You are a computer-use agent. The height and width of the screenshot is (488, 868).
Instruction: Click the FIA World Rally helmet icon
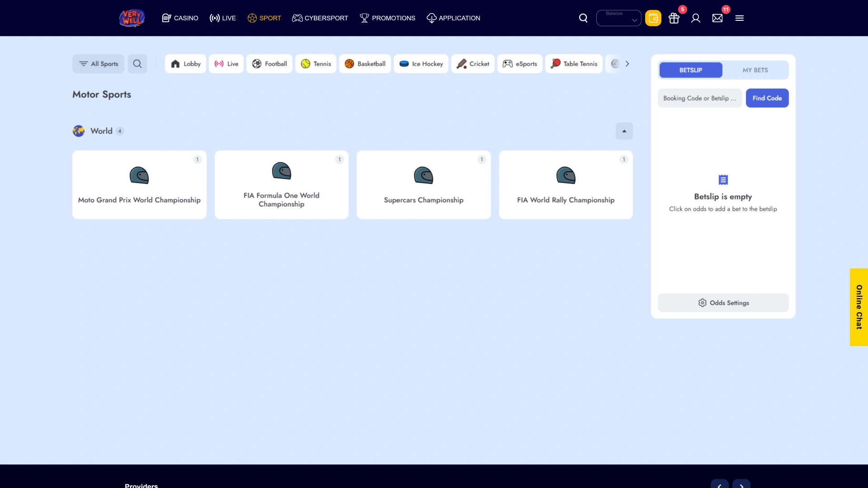point(566,175)
